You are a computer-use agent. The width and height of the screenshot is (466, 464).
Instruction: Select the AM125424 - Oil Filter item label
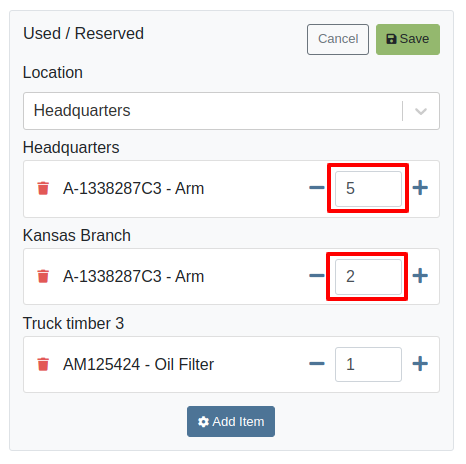[138, 364]
